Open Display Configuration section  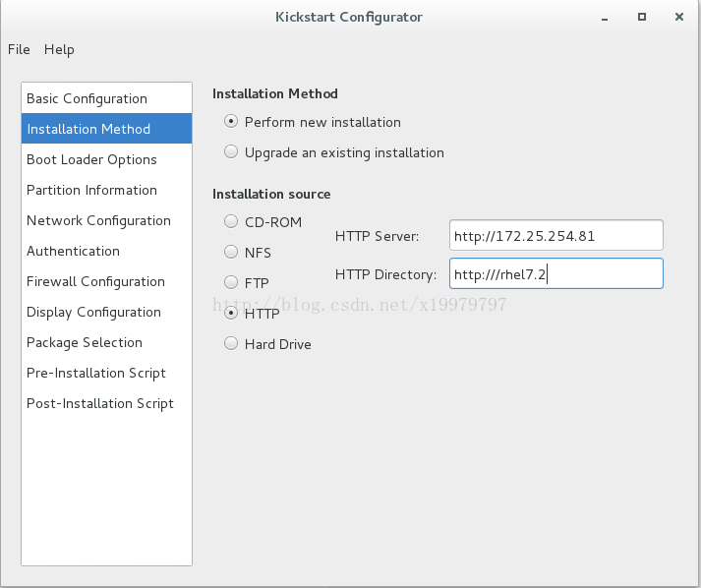(x=106, y=312)
